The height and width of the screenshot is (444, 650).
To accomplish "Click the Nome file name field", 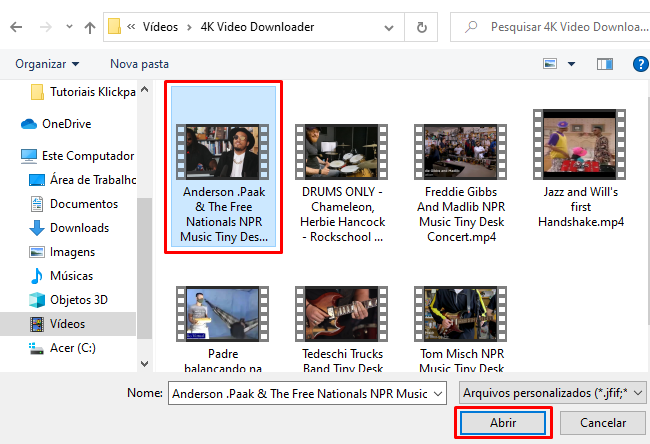I will (307, 393).
